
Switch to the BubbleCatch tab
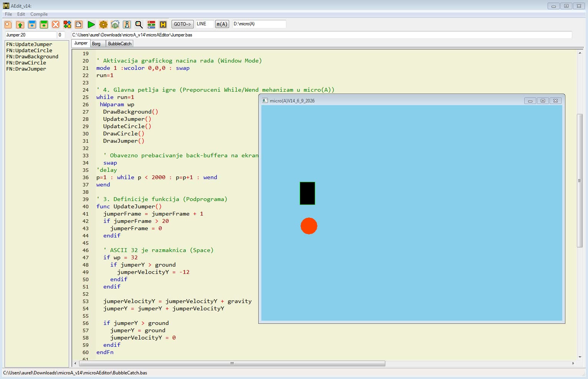click(120, 44)
